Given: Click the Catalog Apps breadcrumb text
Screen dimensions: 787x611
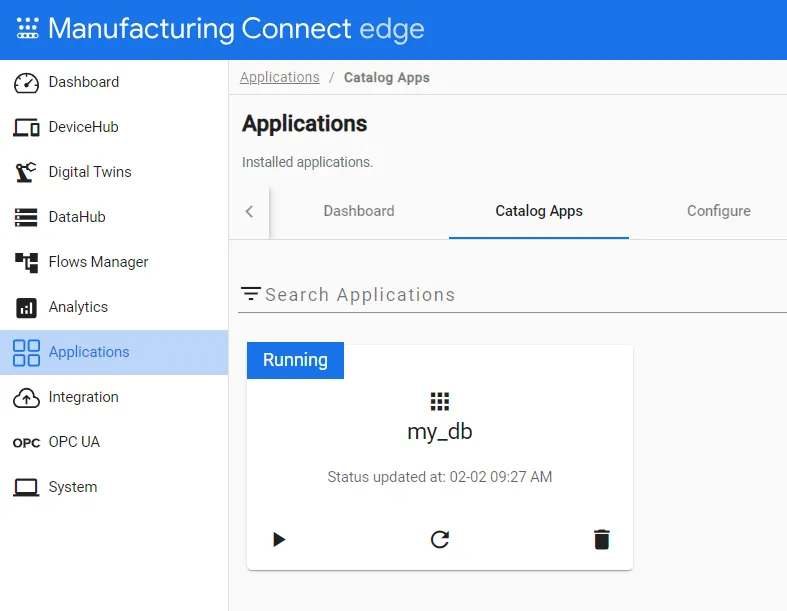Looking at the screenshot, I should [386, 77].
